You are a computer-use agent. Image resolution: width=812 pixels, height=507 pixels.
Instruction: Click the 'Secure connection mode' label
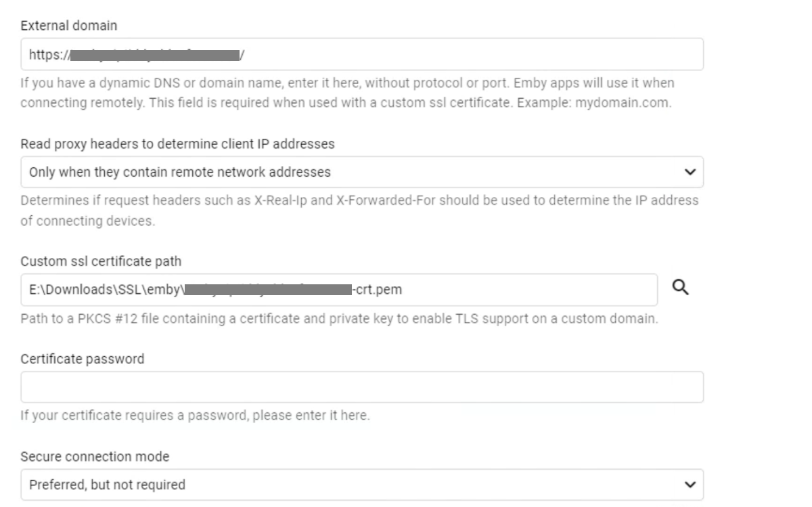pyautogui.click(x=95, y=456)
